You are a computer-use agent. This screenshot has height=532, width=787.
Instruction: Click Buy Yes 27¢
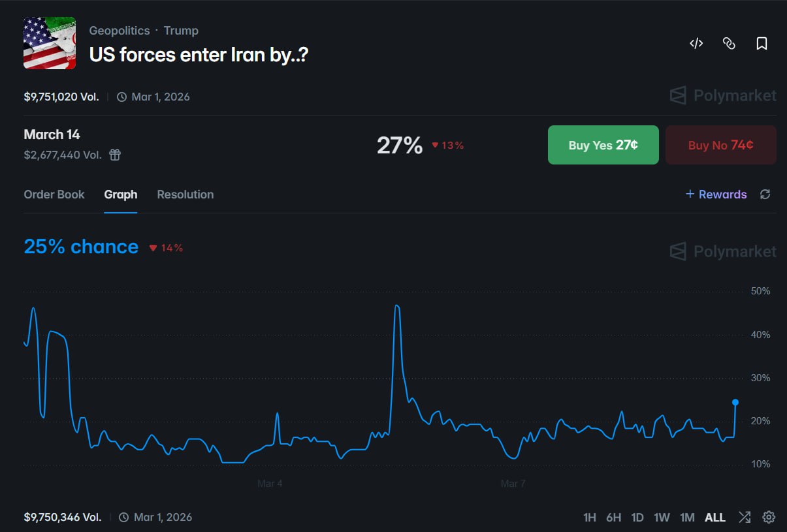pyautogui.click(x=603, y=145)
